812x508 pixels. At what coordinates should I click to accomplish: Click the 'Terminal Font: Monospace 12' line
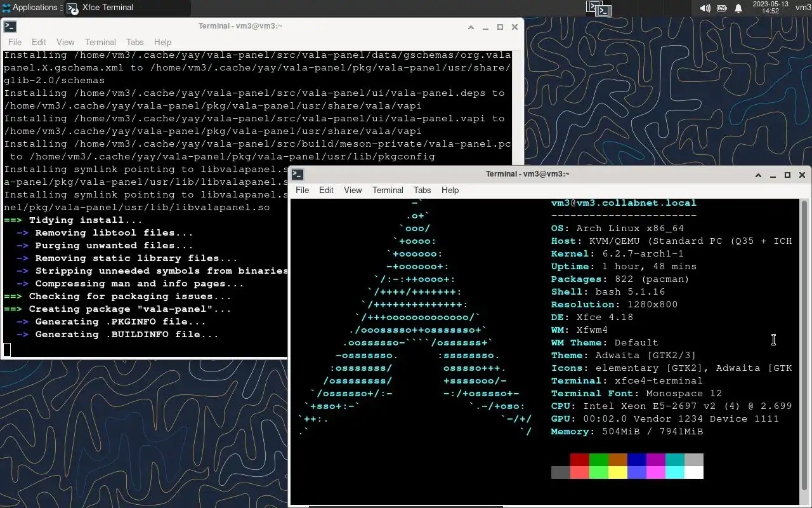[636, 394]
